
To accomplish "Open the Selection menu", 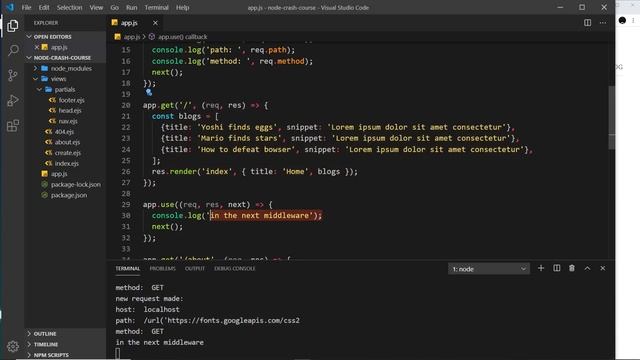I will click(69, 7).
